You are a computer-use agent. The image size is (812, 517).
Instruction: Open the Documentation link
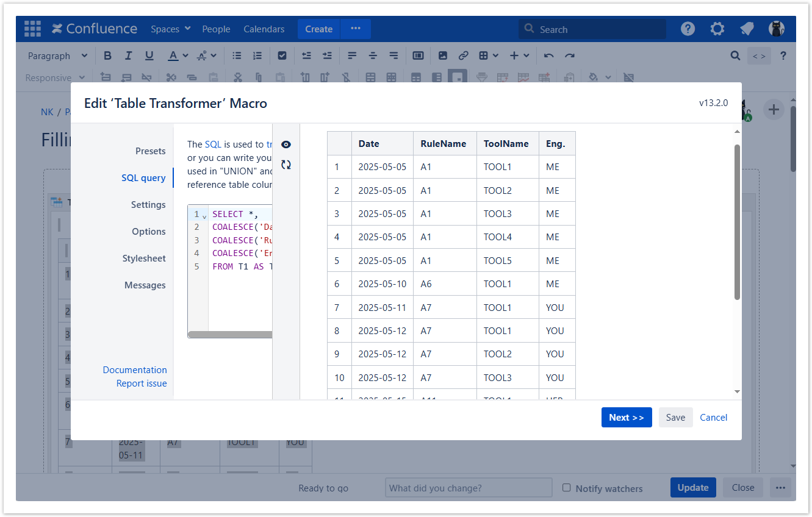point(135,369)
